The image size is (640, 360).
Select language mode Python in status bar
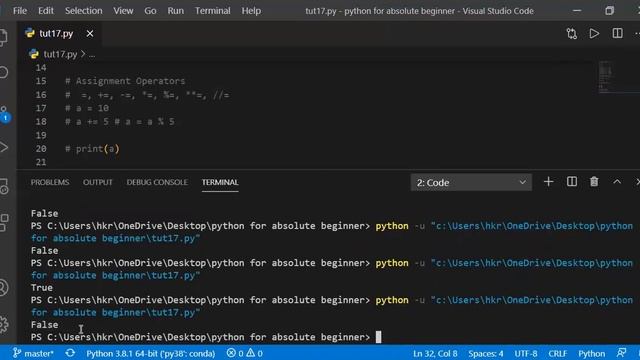[591, 353]
